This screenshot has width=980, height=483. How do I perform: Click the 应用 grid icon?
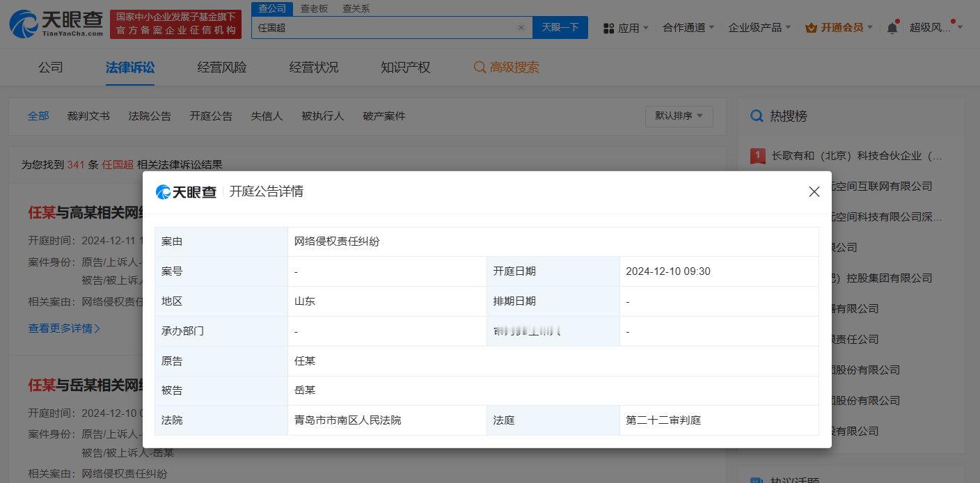(608, 28)
